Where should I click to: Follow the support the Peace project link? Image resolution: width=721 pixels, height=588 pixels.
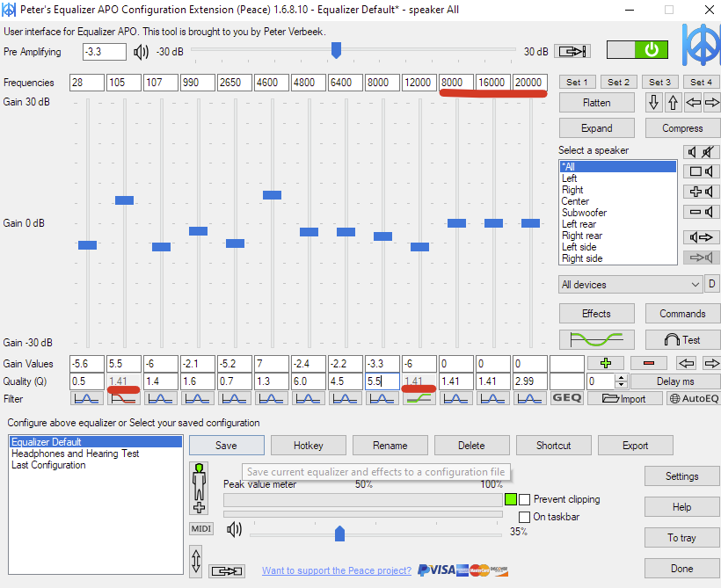337,570
